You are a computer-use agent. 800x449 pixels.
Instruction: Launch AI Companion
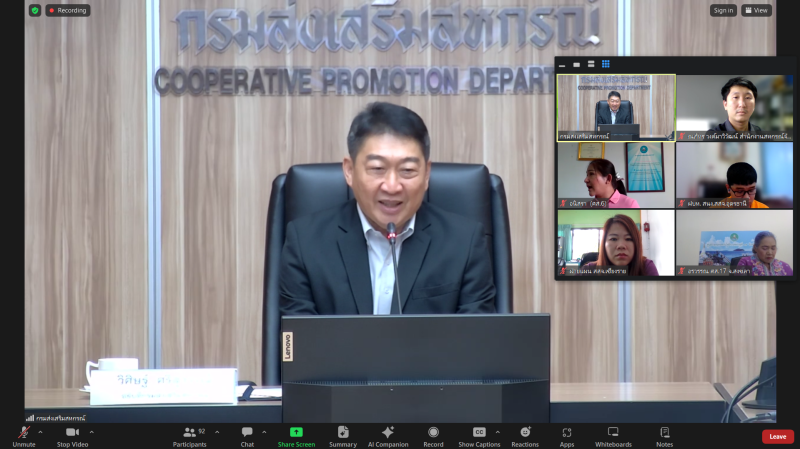[388, 437]
